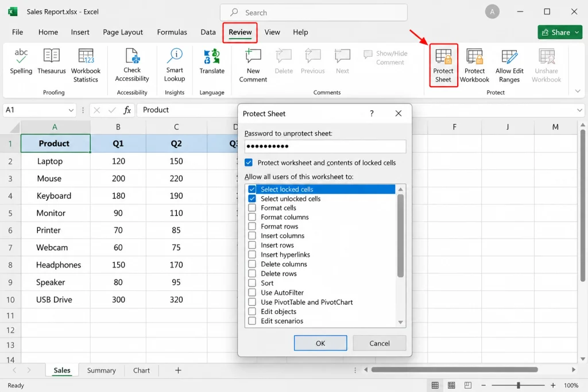Viewport: 588px width, 392px height.
Task: Select cell containing Headphones
Action: [x=56, y=265]
